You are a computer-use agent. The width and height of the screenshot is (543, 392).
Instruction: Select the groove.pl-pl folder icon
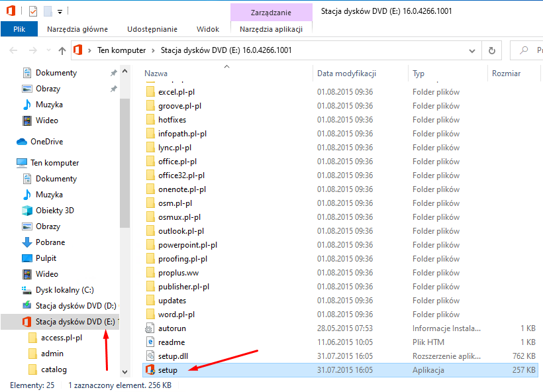(150, 106)
